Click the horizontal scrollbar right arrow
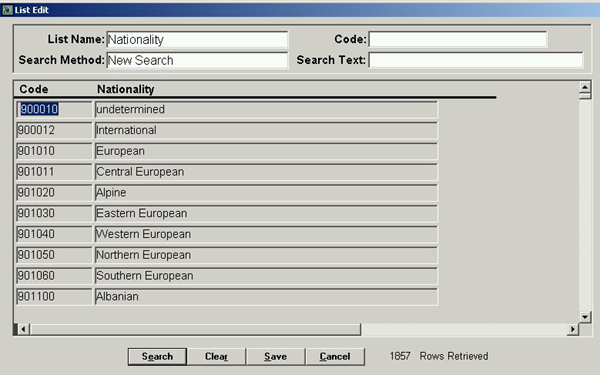 (x=572, y=329)
